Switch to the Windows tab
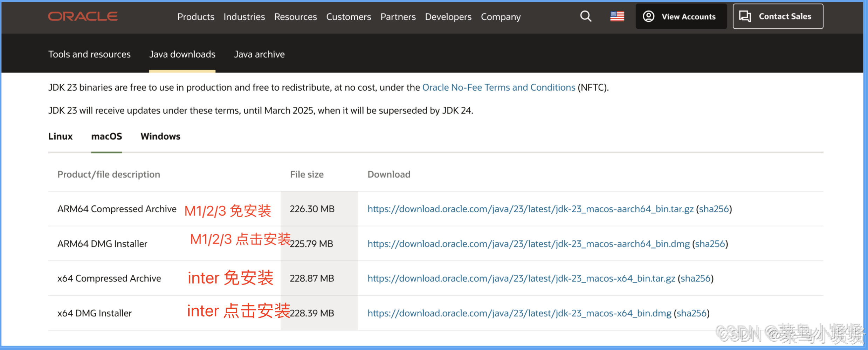 click(160, 136)
